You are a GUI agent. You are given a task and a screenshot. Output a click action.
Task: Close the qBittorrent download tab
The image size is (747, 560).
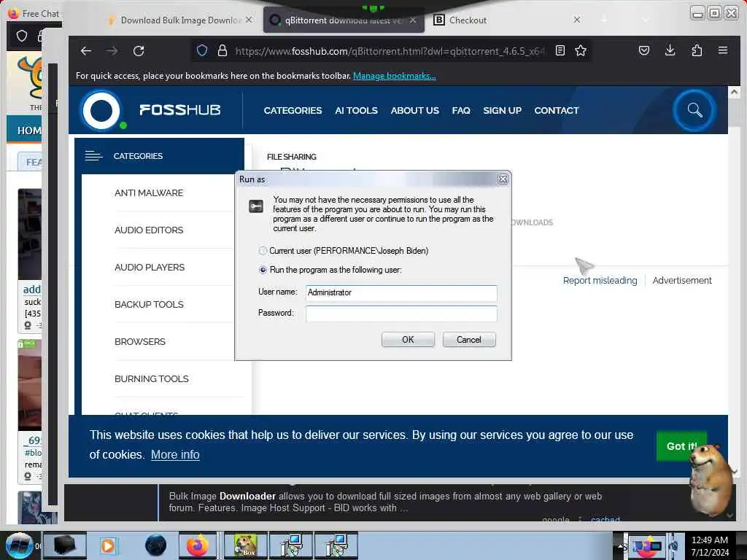413,20
